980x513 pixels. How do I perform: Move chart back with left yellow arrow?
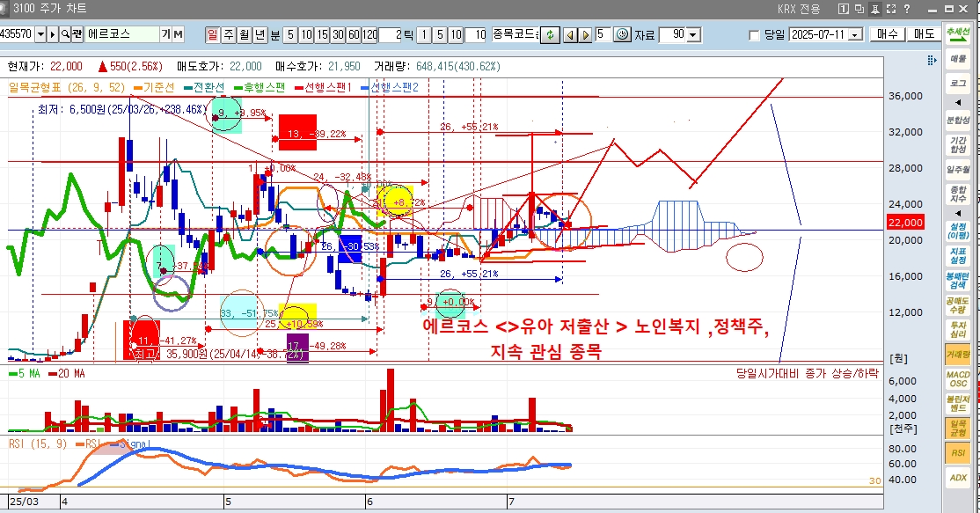tap(570, 35)
